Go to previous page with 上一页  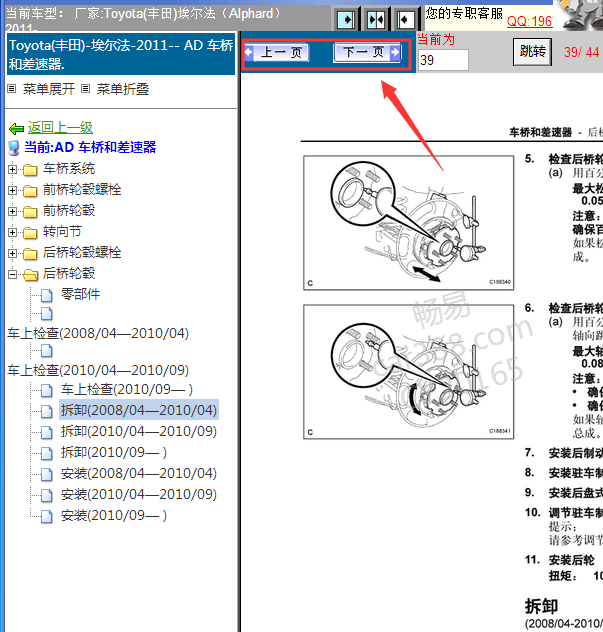point(277,52)
